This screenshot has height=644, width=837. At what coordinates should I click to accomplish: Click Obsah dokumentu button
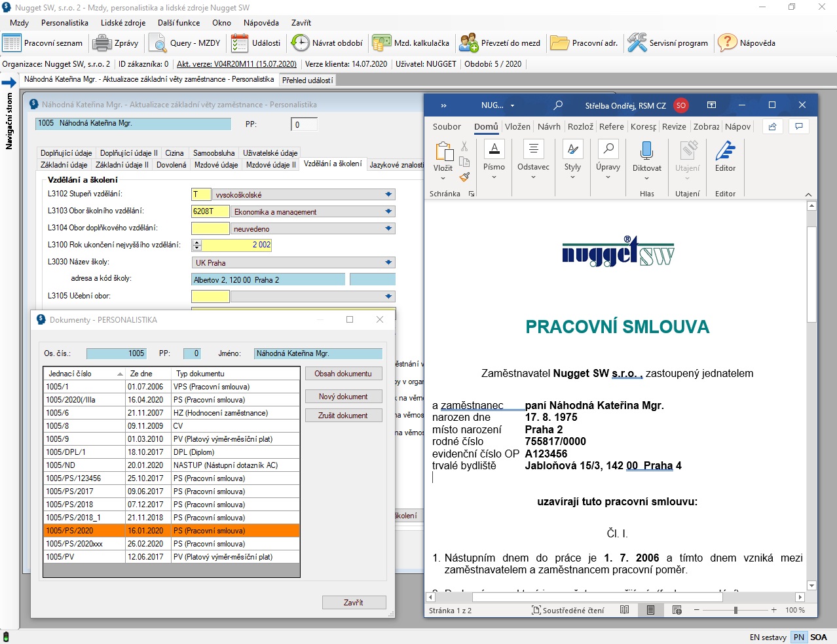pyautogui.click(x=343, y=374)
